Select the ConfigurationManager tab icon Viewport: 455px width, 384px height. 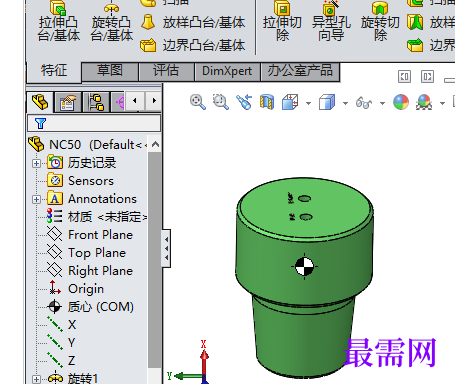click(x=96, y=102)
